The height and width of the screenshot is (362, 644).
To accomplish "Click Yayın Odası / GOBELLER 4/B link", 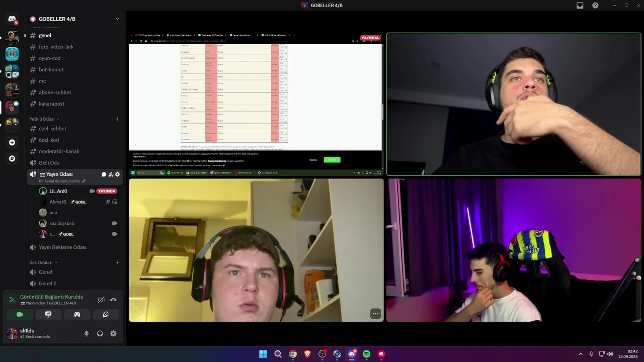I will [x=48, y=303].
